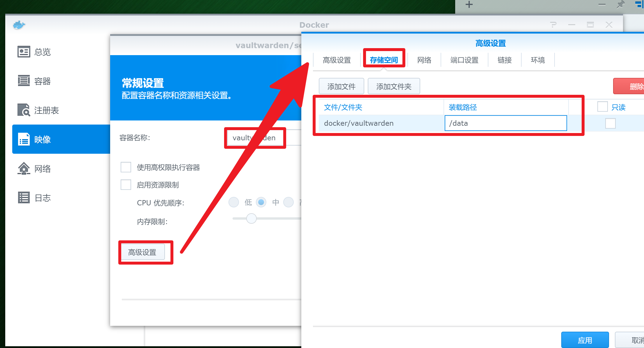Close the Docker window
The height and width of the screenshot is (348, 644).
(609, 25)
